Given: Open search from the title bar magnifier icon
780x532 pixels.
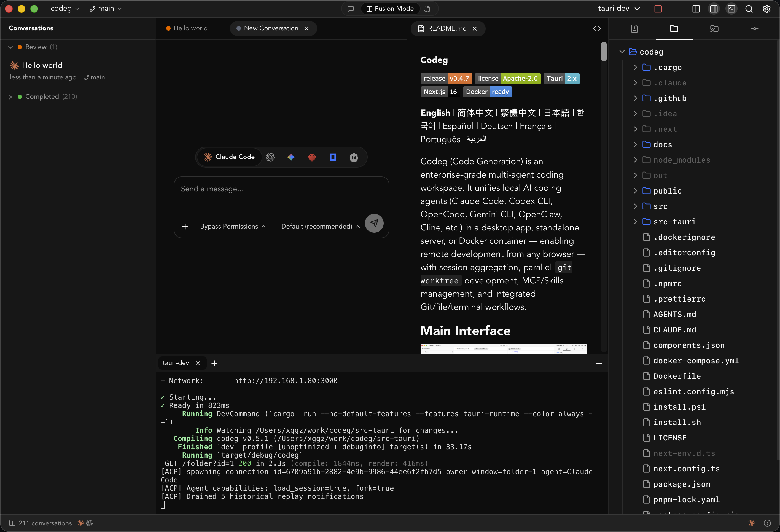Looking at the screenshot, I should tap(749, 9).
